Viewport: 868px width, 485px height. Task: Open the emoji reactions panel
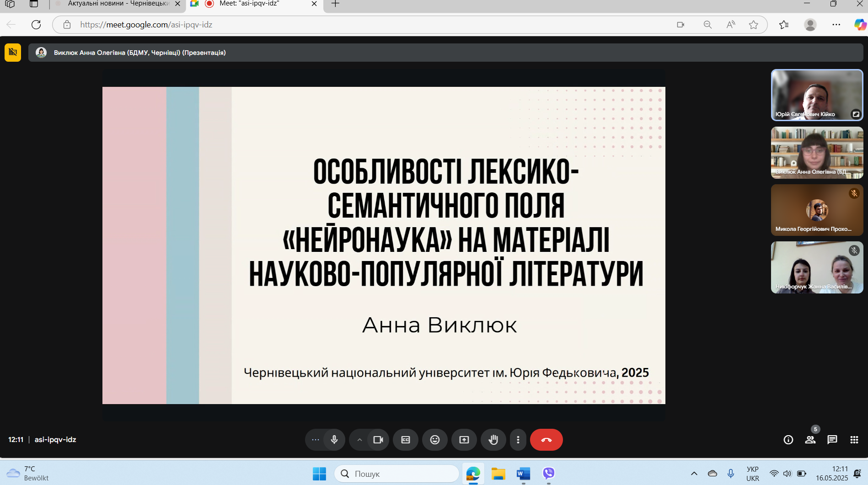click(434, 440)
